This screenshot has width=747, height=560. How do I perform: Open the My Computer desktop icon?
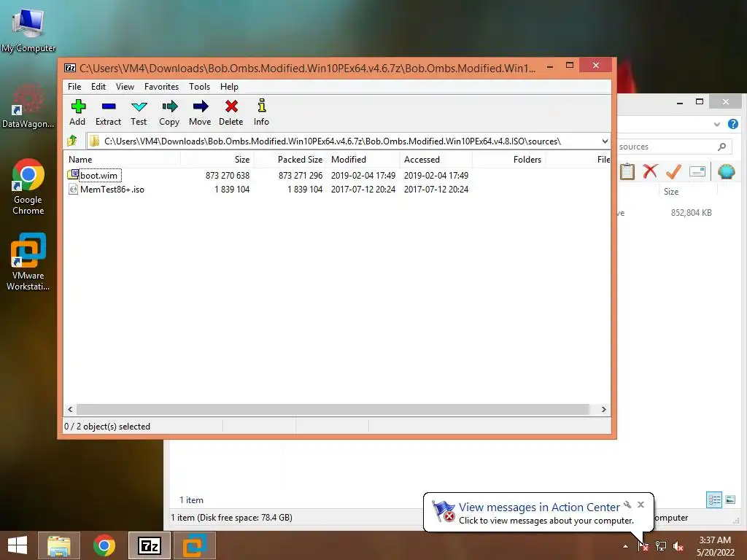[28, 30]
